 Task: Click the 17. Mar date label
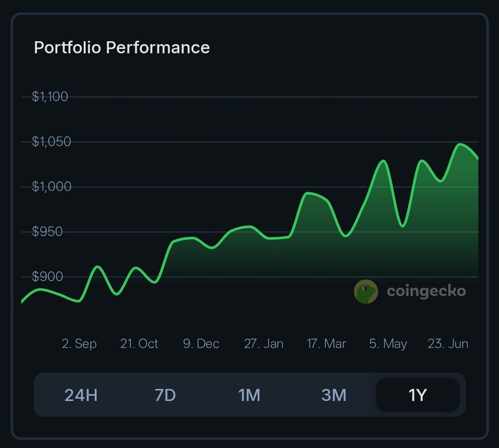[326, 343]
